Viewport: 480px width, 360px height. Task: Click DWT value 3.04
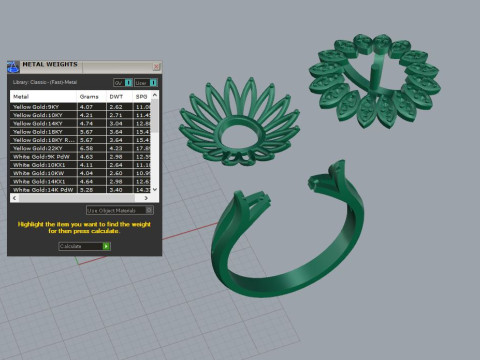click(116, 123)
